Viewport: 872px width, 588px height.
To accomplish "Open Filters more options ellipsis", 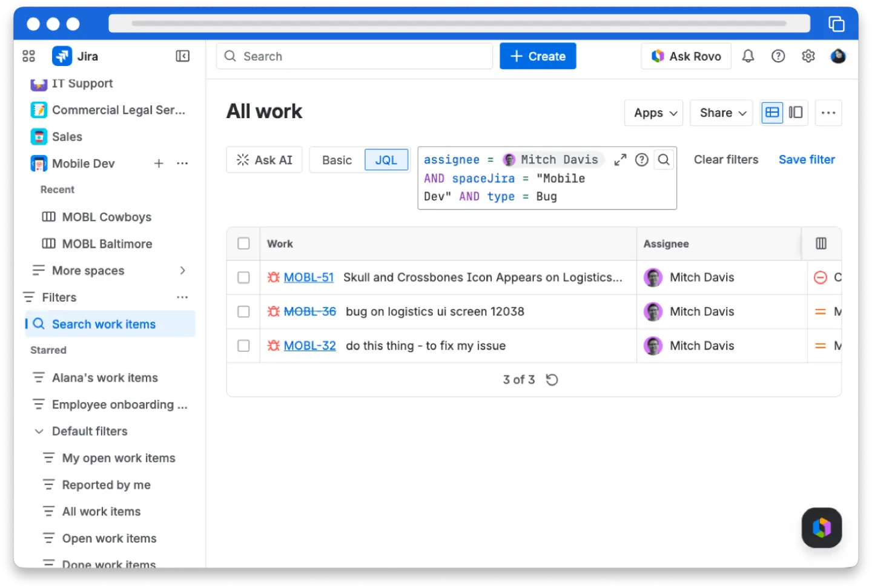I will tap(182, 297).
